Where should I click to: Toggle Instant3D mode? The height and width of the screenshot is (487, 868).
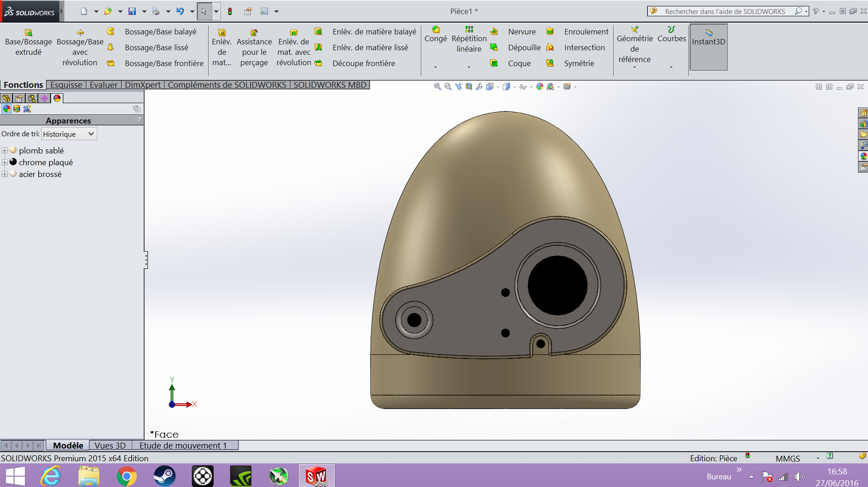coord(708,47)
